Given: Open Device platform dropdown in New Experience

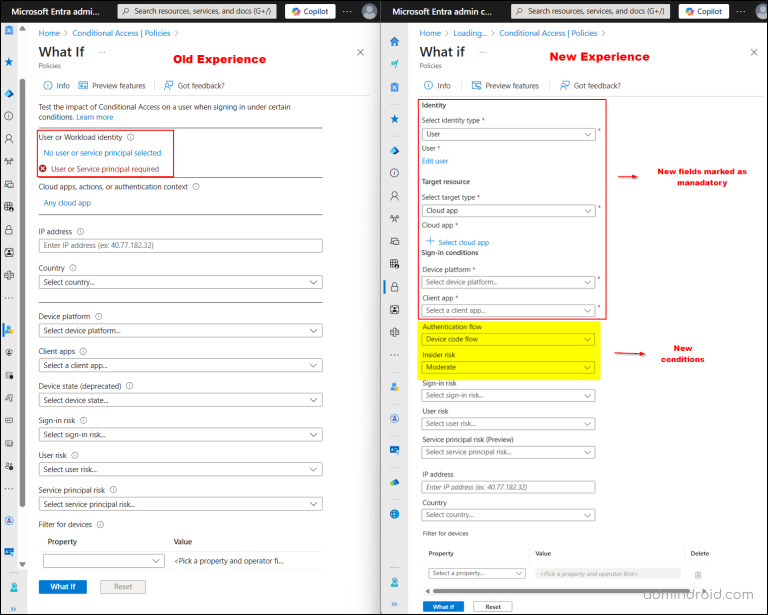Looking at the screenshot, I should (508, 282).
